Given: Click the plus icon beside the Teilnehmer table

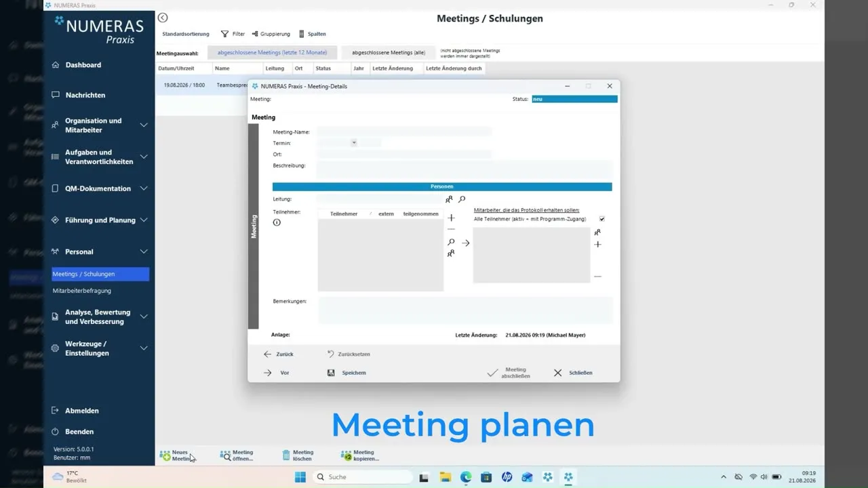Looking at the screenshot, I should (x=451, y=218).
